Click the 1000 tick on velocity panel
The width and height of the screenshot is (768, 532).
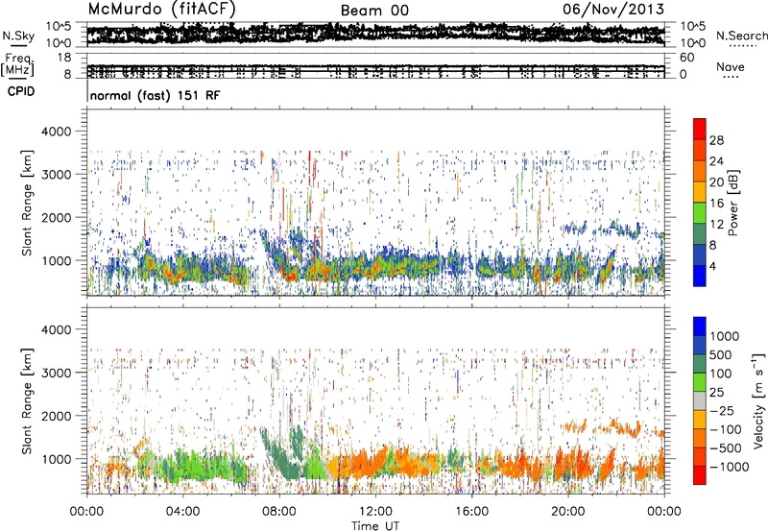(57, 460)
